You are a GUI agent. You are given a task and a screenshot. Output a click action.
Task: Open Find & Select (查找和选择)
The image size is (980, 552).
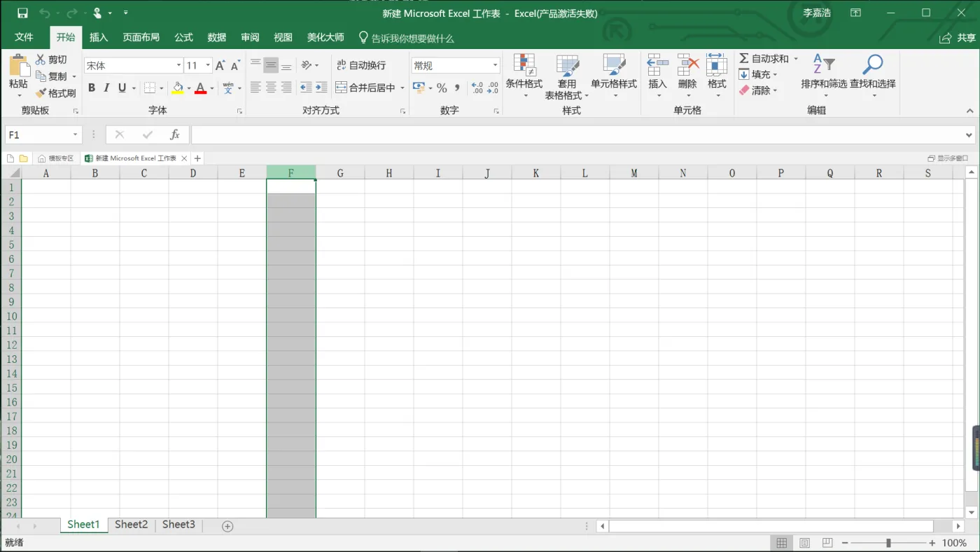[x=873, y=76]
